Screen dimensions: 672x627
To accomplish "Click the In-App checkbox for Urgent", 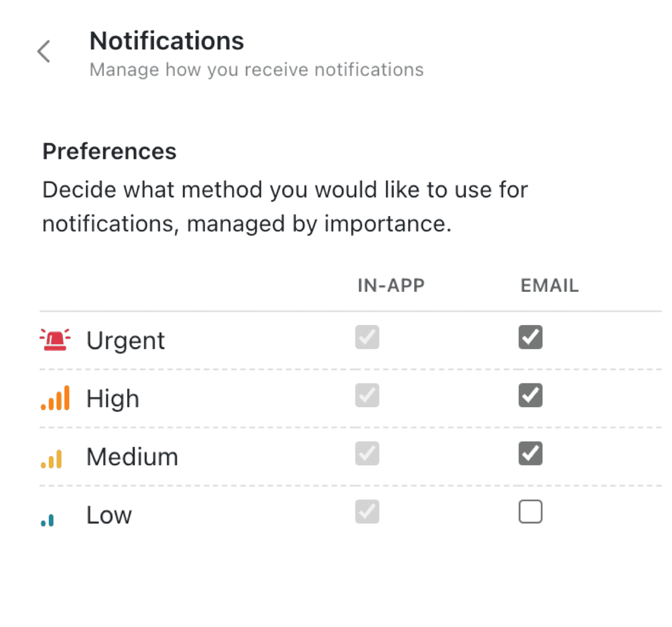I will tap(367, 337).
